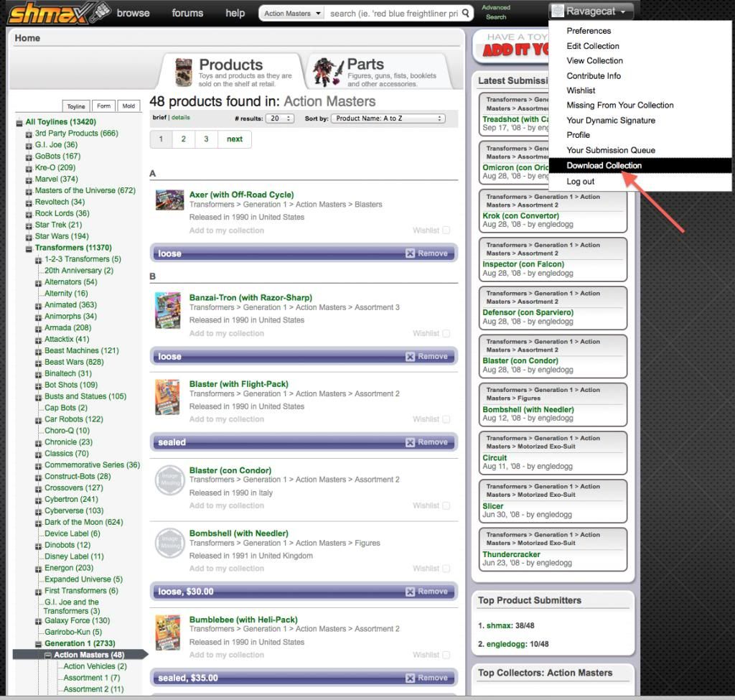Click the search magnifier icon

(465, 13)
